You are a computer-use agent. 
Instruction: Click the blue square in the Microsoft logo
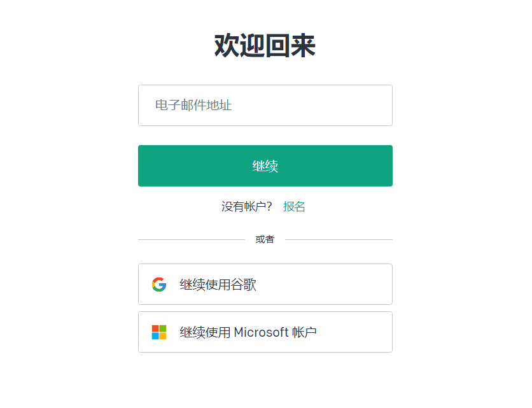[x=156, y=335]
